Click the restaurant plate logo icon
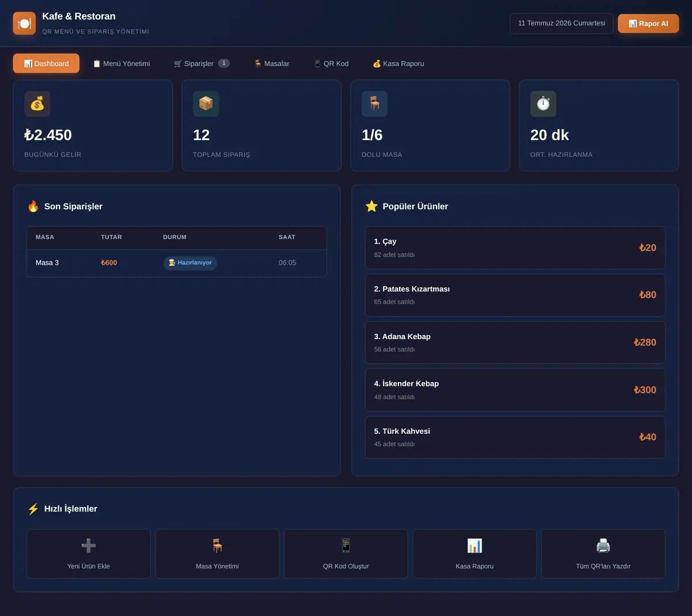 pyautogui.click(x=24, y=24)
